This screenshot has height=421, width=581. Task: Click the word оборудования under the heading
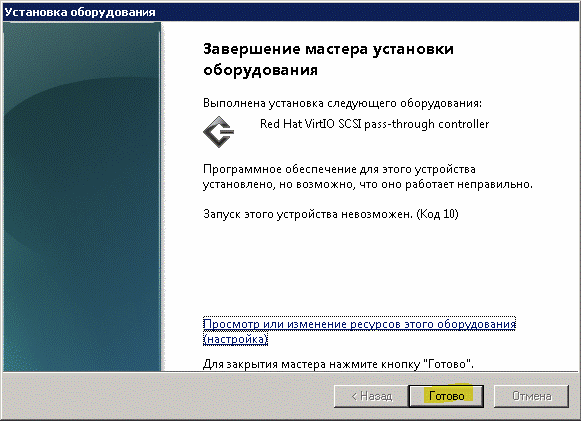[260, 70]
